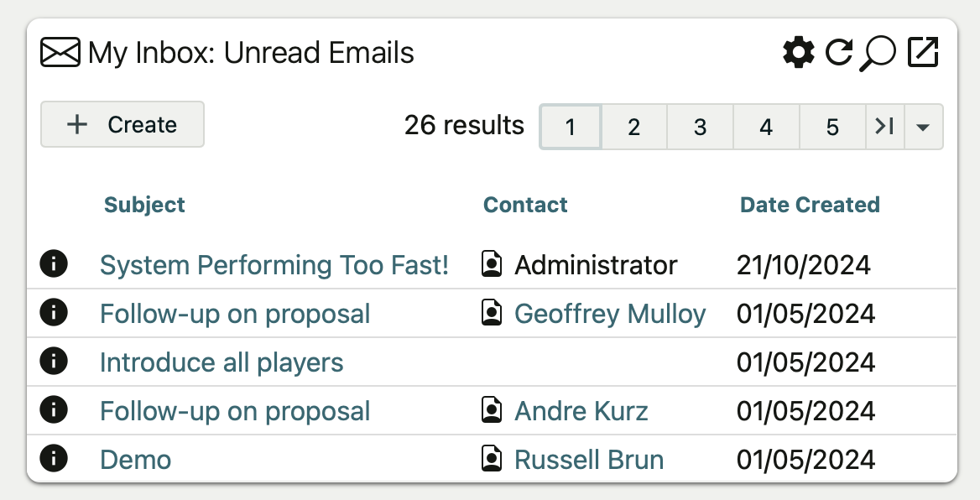Switch to results page 5
Viewport: 980px width, 500px height.
pyautogui.click(x=831, y=127)
